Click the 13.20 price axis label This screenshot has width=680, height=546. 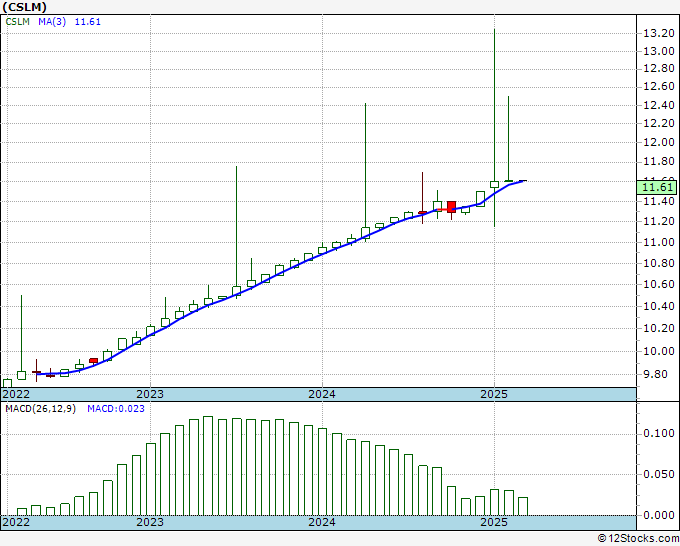[656, 33]
